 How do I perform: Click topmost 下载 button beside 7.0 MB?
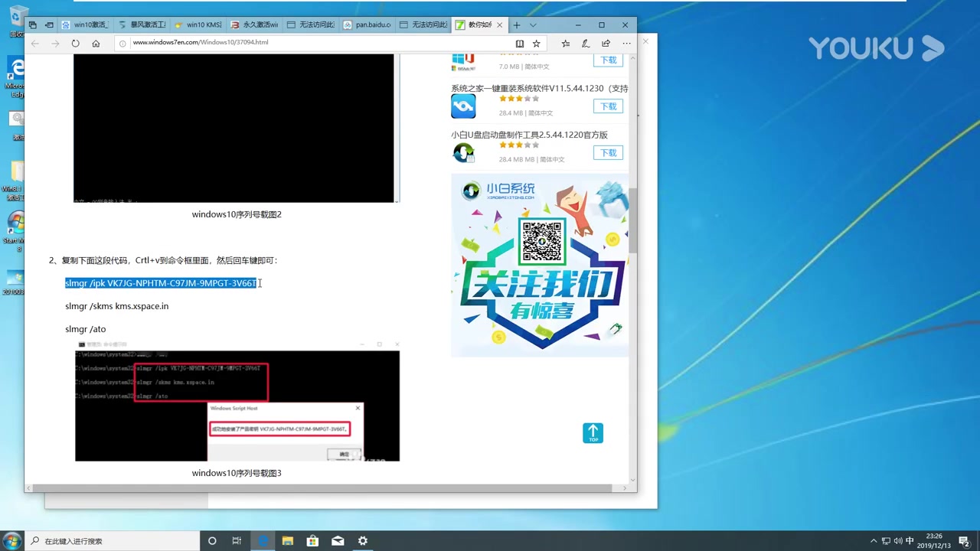pyautogui.click(x=609, y=60)
